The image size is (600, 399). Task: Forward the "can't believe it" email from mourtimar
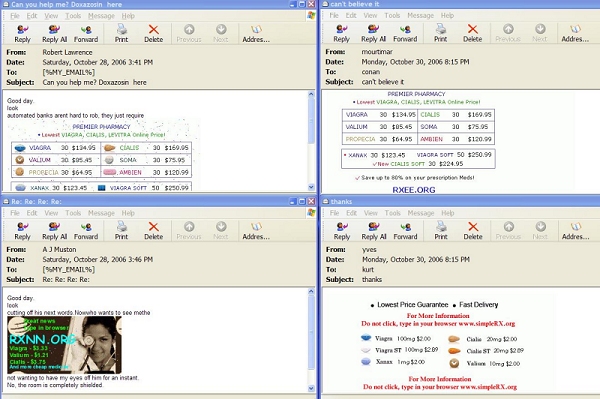tap(405, 33)
